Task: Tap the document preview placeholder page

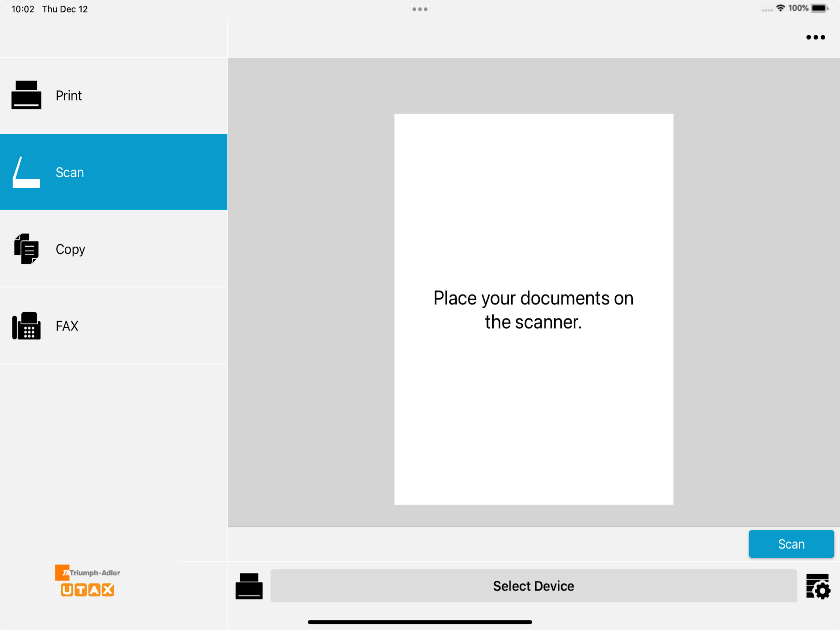Action: (534, 309)
